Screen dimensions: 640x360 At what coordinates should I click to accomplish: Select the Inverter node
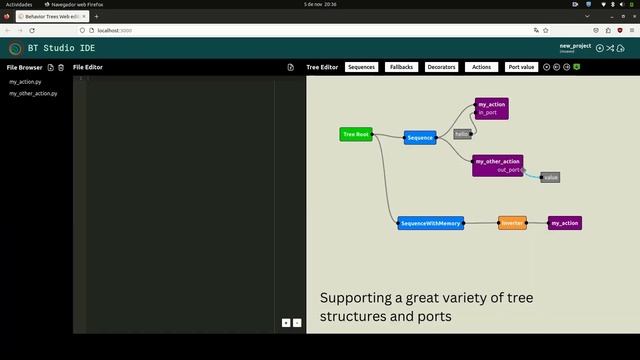point(512,223)
